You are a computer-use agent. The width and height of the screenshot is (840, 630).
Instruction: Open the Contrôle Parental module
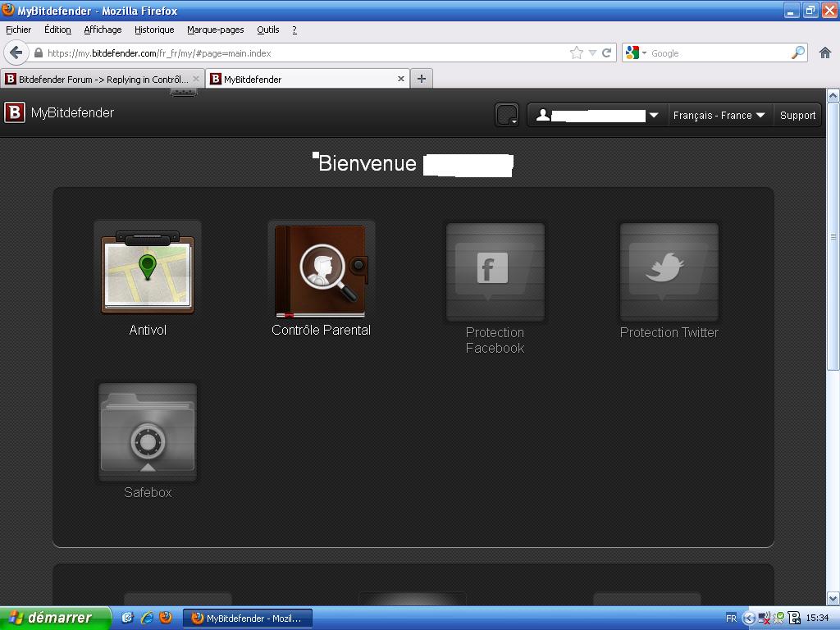click(x=322, y=272)
